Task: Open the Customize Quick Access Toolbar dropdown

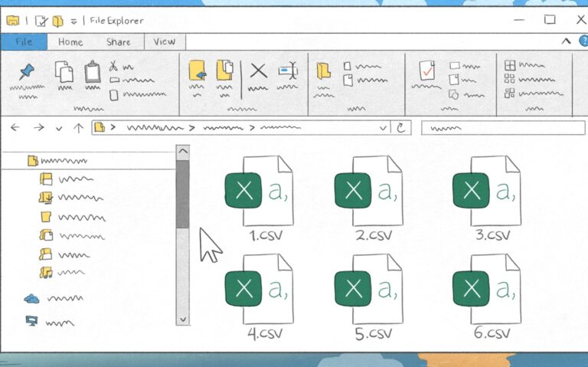Action: (x=73, y=21)
